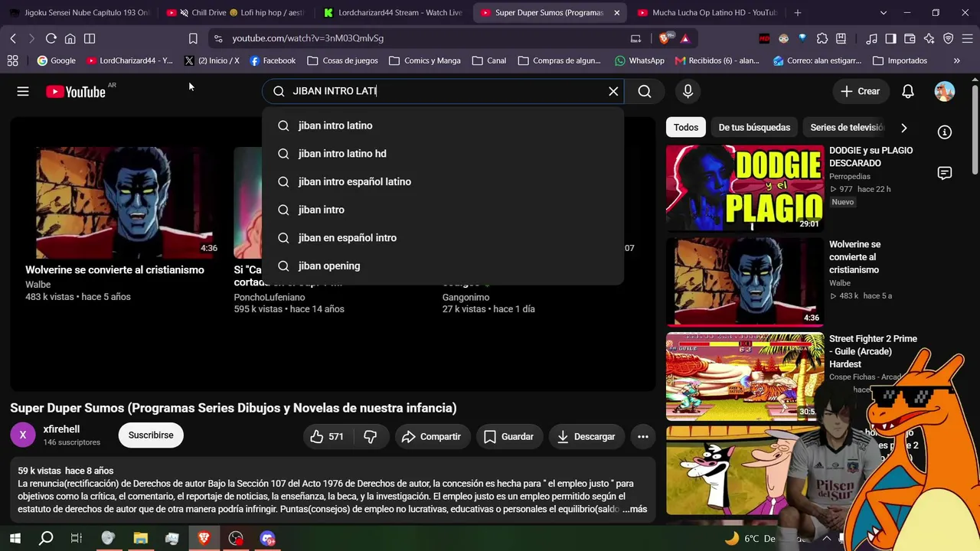Subscribe to the xfirehell channel
The width and height of the screenshot is (980, 551).
pos(151,435)
